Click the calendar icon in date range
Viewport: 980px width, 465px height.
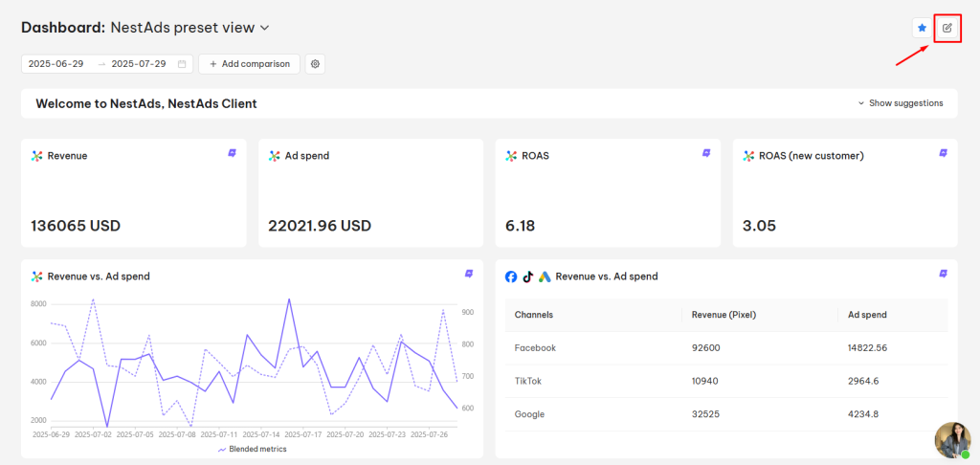click(x=182, y=64)
